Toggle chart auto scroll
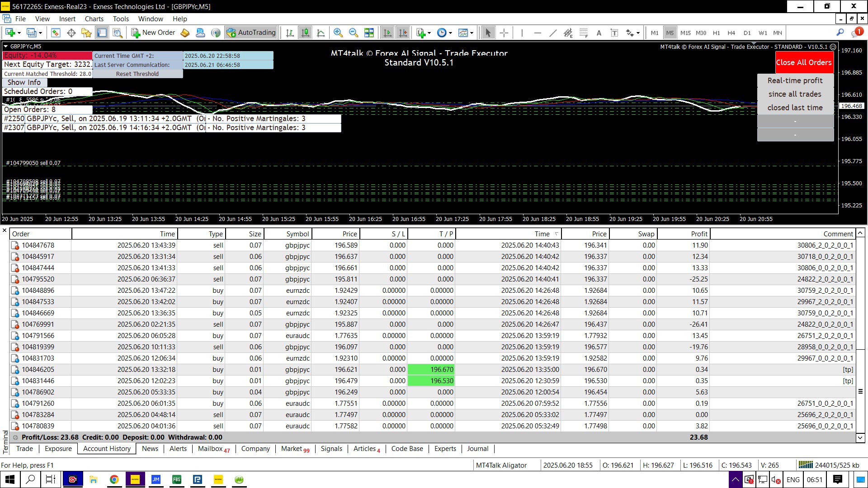This screenshot has height=488, width=868. 387,33
